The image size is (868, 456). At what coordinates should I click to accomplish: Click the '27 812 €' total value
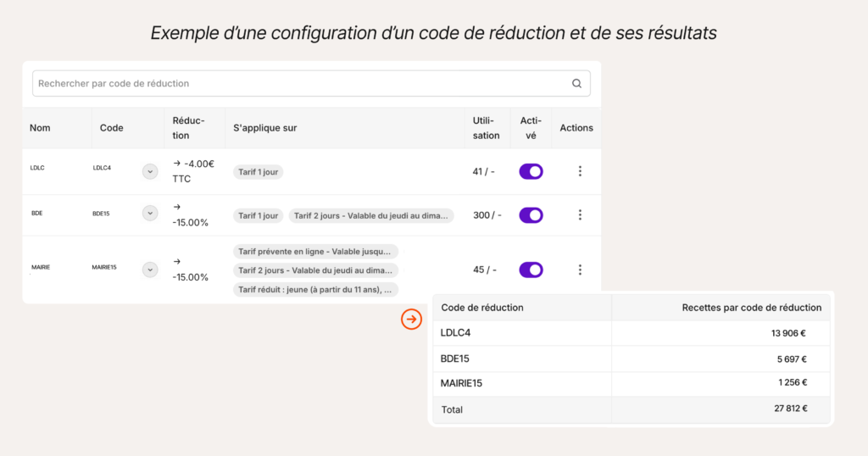[x=791, y=409]
